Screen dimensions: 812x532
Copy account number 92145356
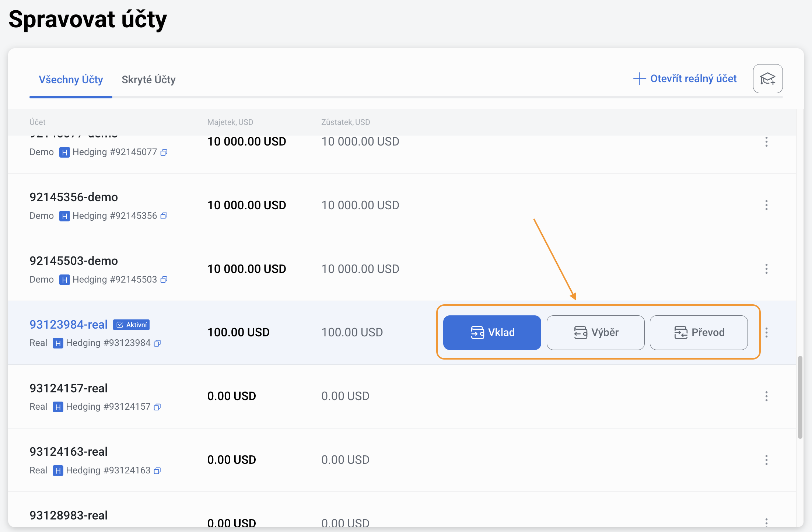pos(164,216)
